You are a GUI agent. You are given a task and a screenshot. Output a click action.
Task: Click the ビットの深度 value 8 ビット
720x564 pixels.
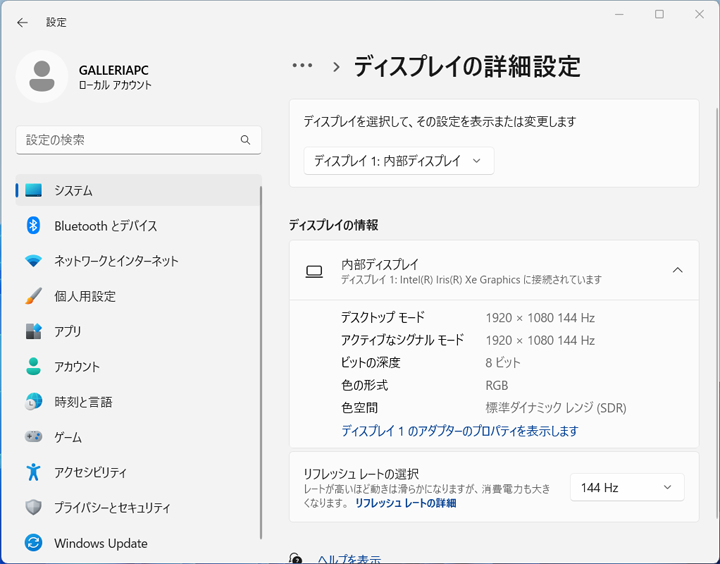tap(503, 363)
